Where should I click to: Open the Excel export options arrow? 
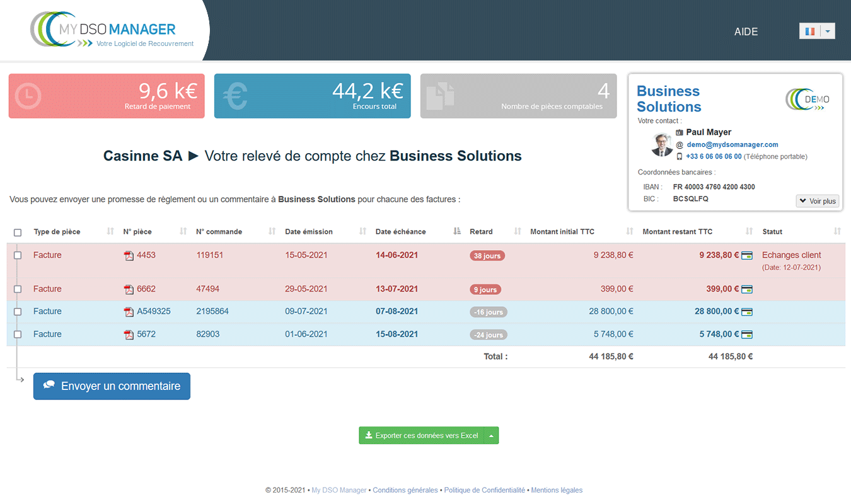tap(491, 435)
